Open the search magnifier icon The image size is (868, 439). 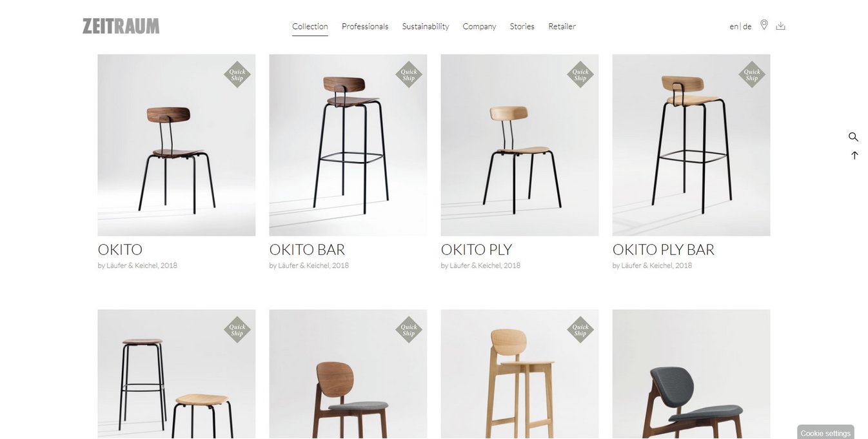point(853,137)
